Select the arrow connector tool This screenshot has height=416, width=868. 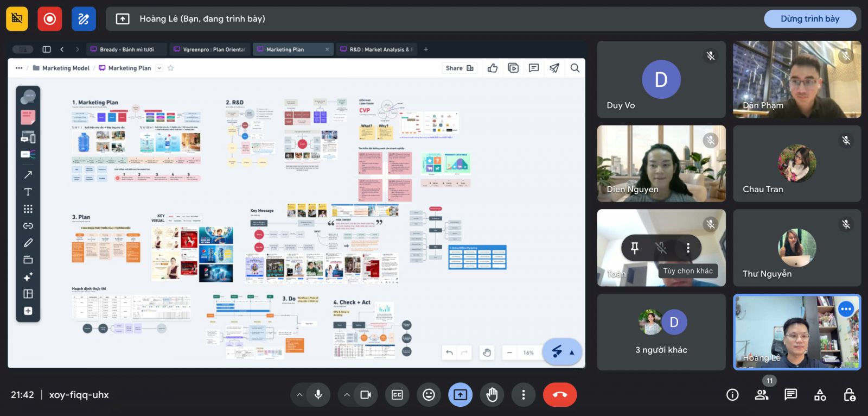pyautogui.click(x=28, y=175)
